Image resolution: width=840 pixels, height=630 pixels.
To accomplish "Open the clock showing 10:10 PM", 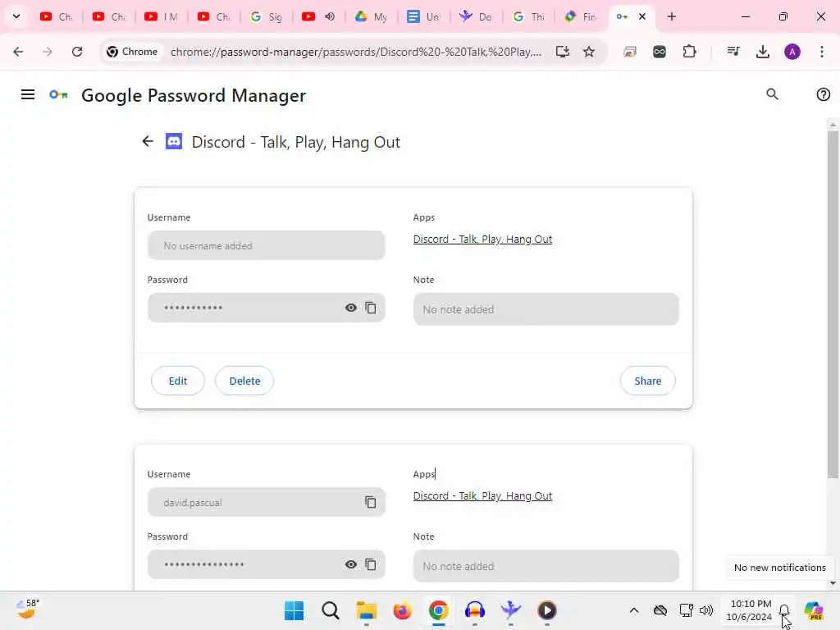I will pyautogui.click(x=750, y=610).
